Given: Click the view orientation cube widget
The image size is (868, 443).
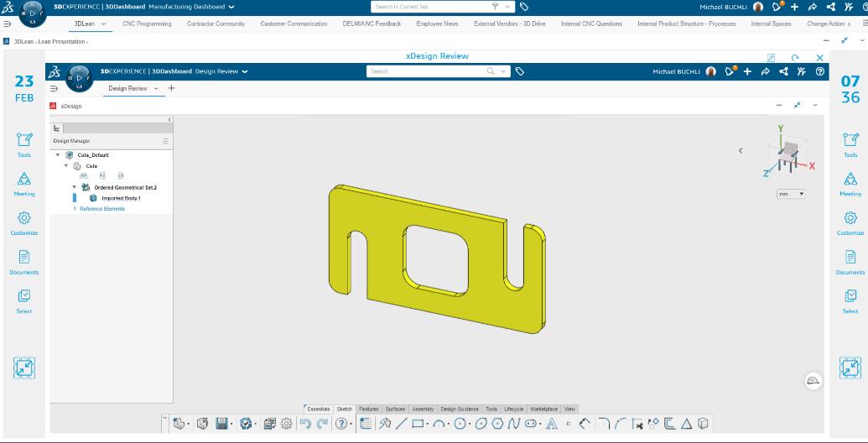Looking at the screenshot, I should 787,153.
